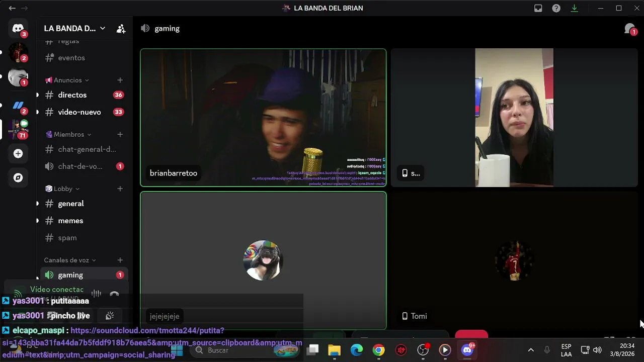This screenshot has width=644, height=362.
Task: Select the gaming voice channel
Action: pyautogui.click(x=84, y=275)
